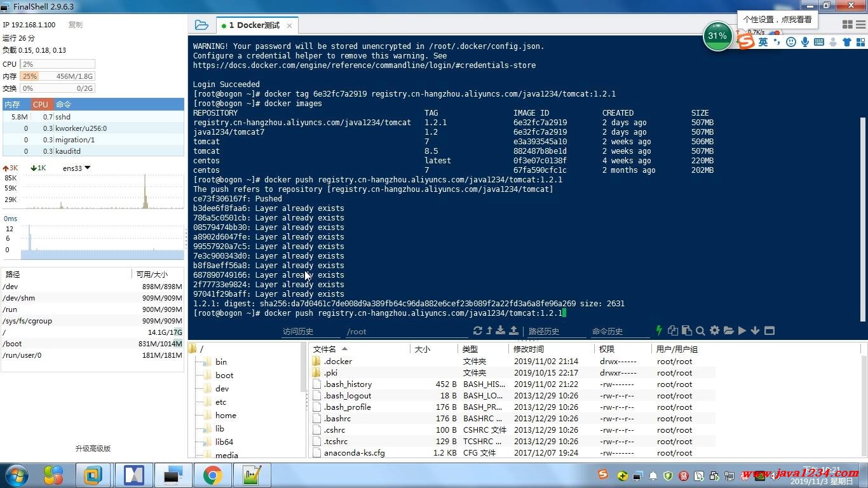The height and width of the screenshot is (488, 868).
Task: Sort files by 大小 column
Action: pyautogui.click(x=434, y=349)
